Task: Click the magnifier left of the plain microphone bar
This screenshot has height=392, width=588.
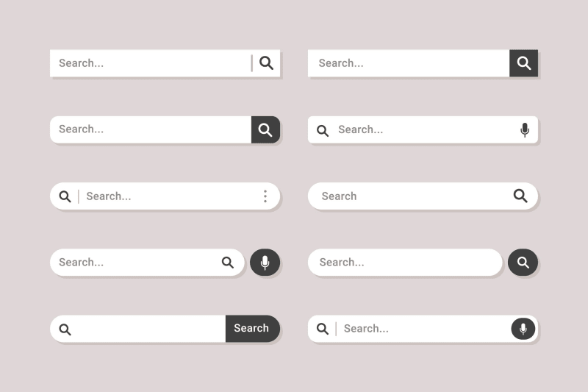Action: click(x=323, y=131)
